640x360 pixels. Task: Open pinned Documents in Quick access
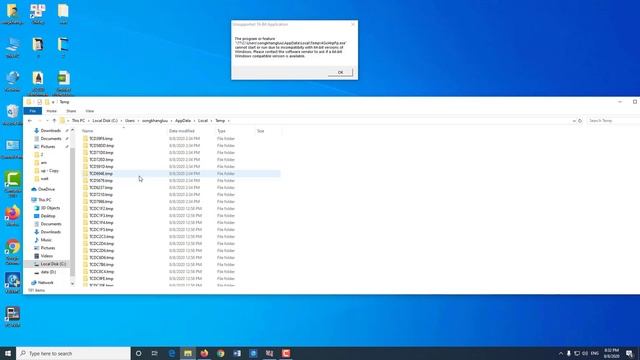(50, 139)
